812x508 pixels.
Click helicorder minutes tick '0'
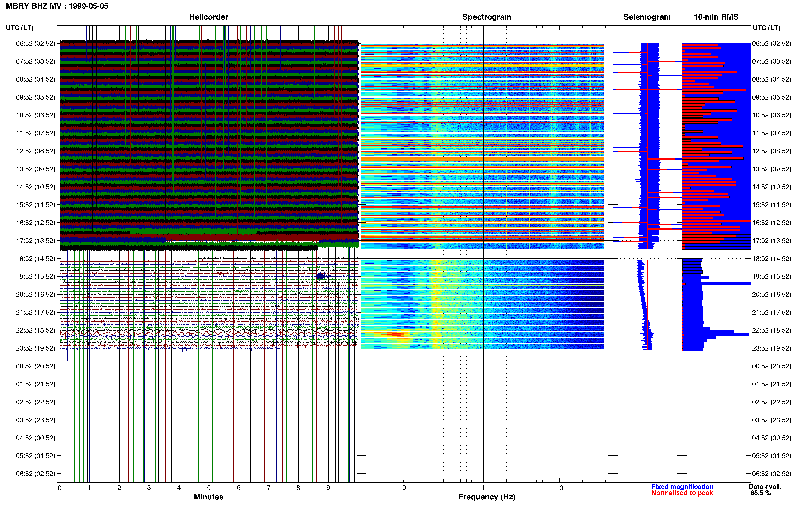pyautogui.click(x=59, y=487)
